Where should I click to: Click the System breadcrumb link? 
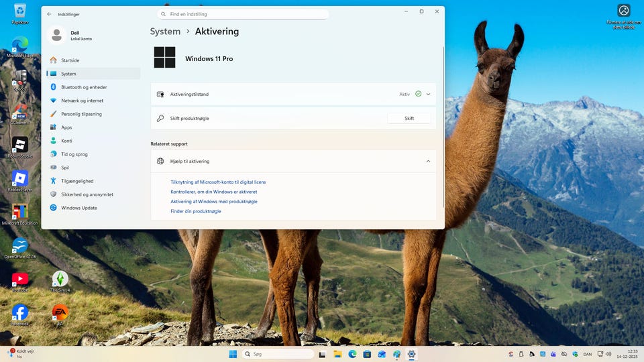pyautogui.click(x=165, y=32)
